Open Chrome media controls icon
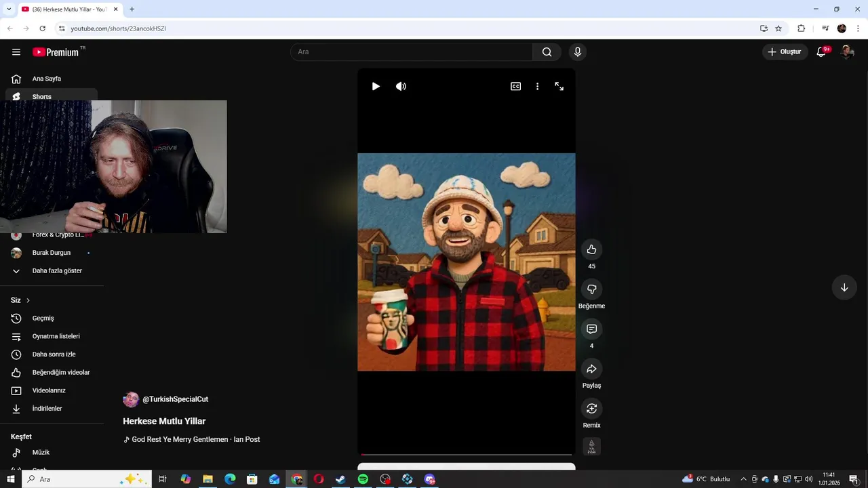 [x=825, y=28]
